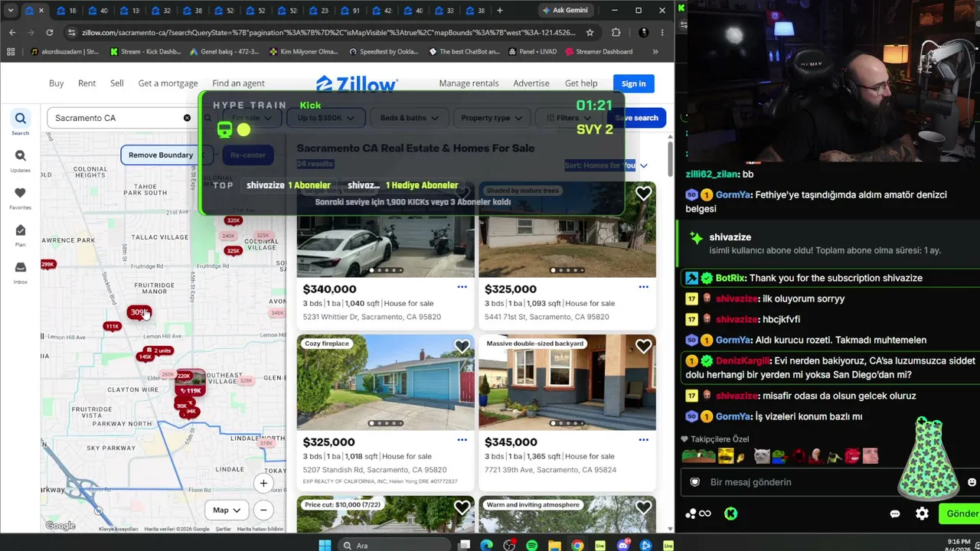
Task: Favorite the Warm and inviting atmosphere listing
Action: coord(643,507)
